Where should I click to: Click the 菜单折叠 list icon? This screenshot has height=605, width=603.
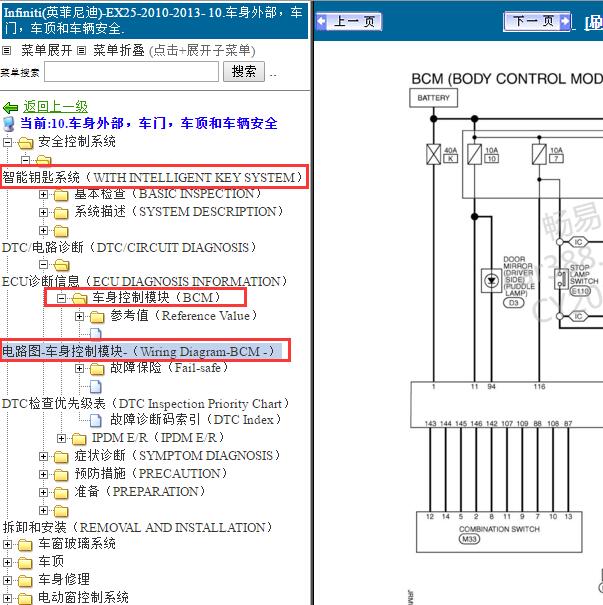click(x=81, y=51)
